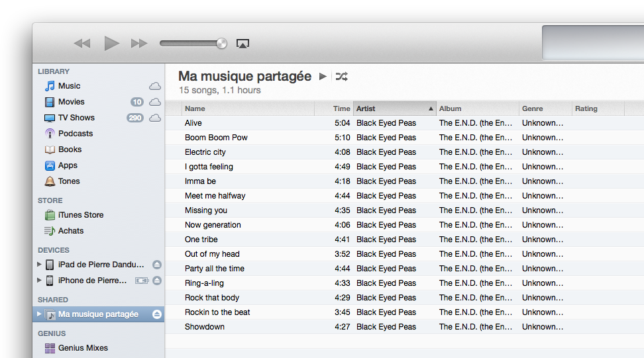Expand Ma musique partagée shared item
The width and height of the screenshot is (644, 358).
(39, 314)
